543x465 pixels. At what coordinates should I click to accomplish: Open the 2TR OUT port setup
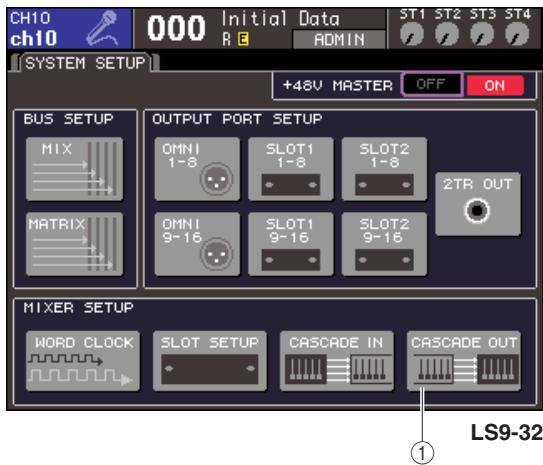478,204
